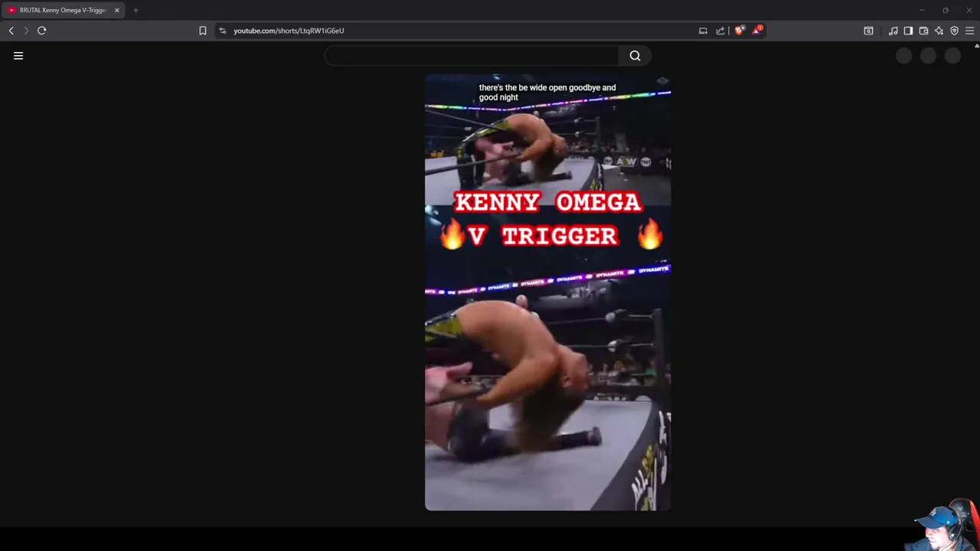Image resolution: width=980 pixels, height=551 pixels.
Task: Go back to the previous page
Action: pos(11,31)
